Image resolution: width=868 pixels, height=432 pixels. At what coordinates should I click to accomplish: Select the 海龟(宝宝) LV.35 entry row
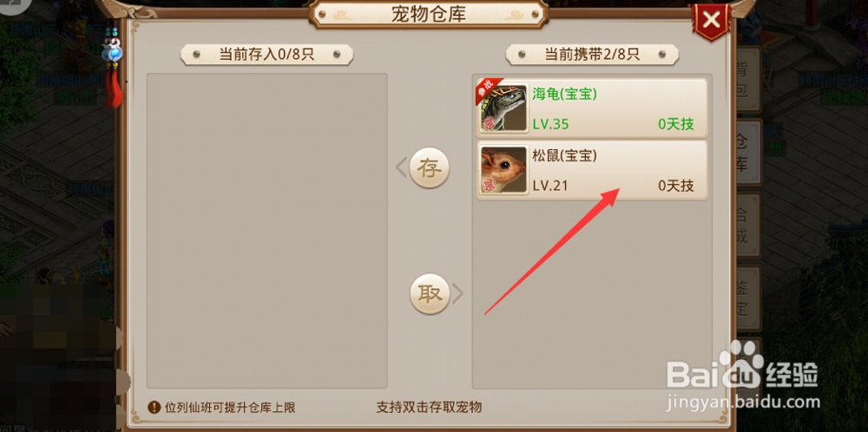pyautogui.click(x=592, y=108)
